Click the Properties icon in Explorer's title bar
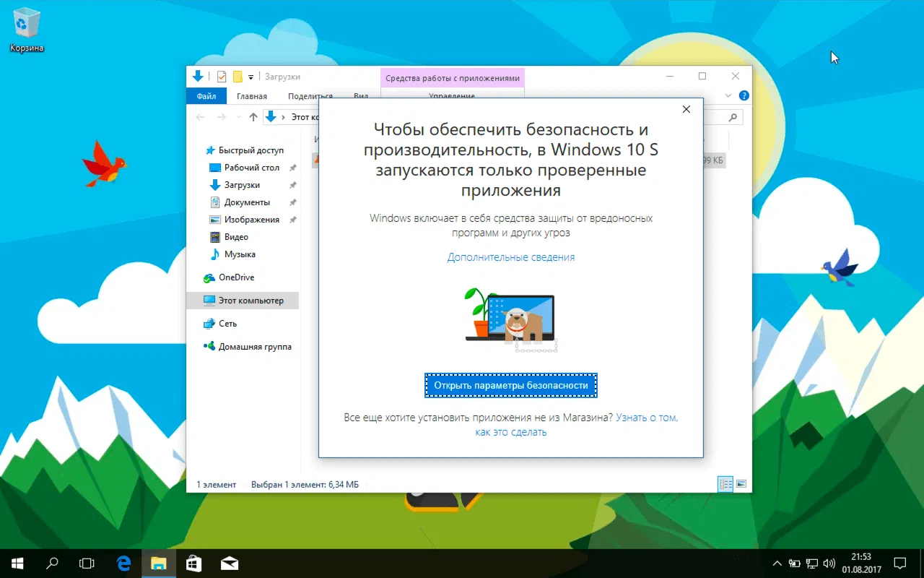Image resolution: width=924 pixels, height=578 pixels. tap(222, 77)
